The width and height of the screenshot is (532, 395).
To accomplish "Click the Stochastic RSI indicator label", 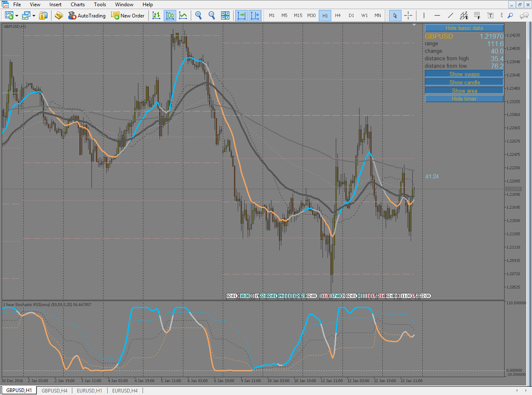I will 47,304.
